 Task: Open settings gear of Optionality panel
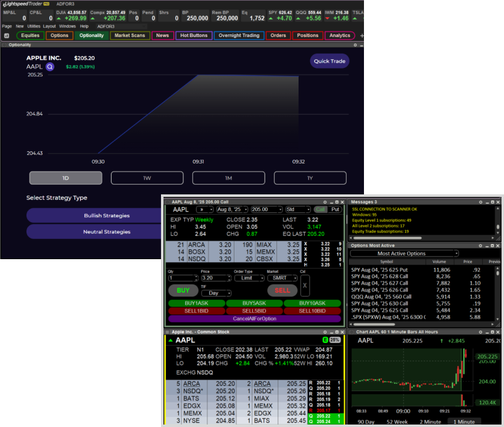(355, 45)
